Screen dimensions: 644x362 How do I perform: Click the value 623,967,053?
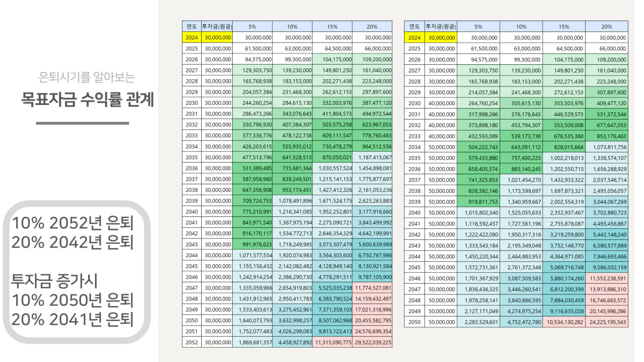click(x=372, y=124)
